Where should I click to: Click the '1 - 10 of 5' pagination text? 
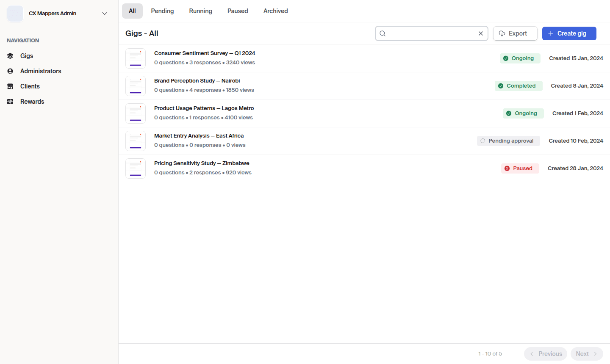pos(490,354)
